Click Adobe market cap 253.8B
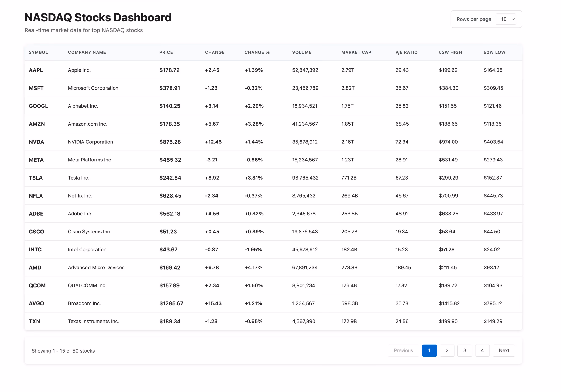The width and height of the screenshot is (561, 392). [x=349, y=214]
